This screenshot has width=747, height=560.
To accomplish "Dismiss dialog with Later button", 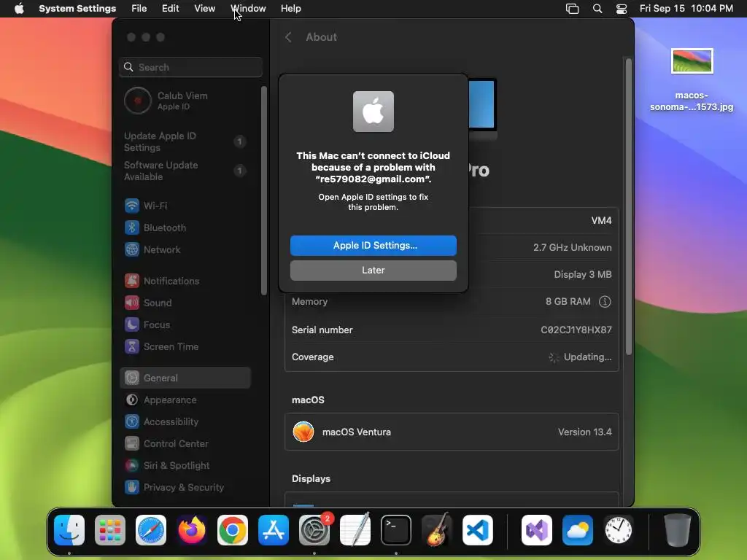I will point(373,271).
